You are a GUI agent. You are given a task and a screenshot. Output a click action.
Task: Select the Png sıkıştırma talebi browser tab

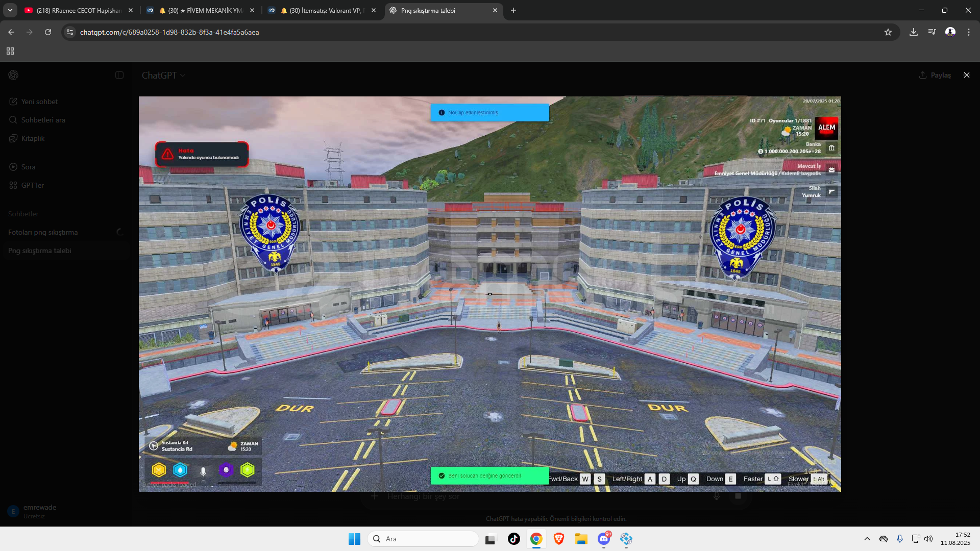pos(443,10)
